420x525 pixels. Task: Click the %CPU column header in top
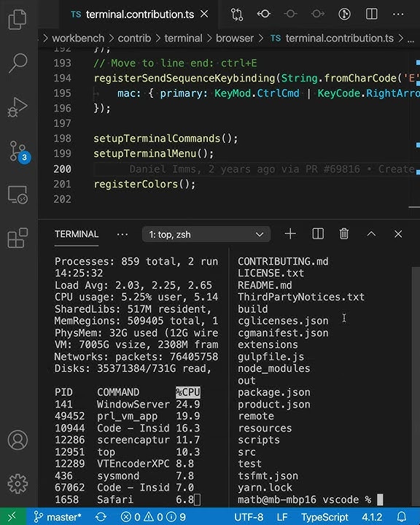(x=188, y=392)
